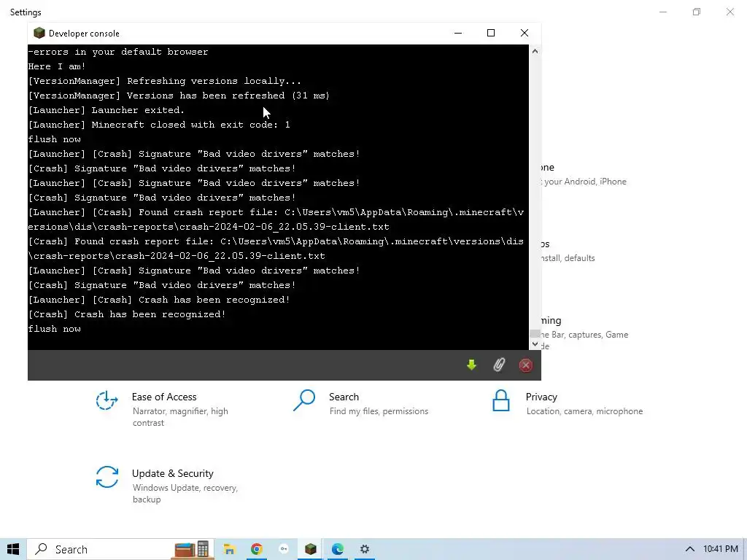
Task: Click the 'Here I am!' console line
Action: click(x=57, y=66)
